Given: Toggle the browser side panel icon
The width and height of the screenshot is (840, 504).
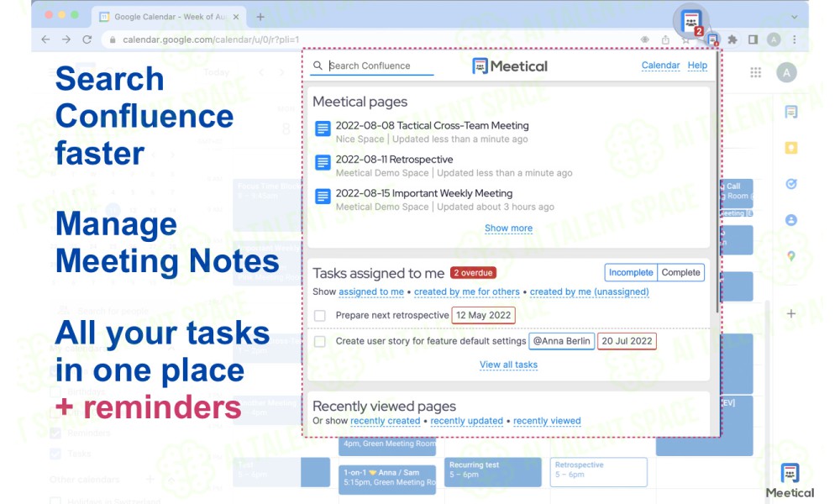Looking at the screenshot, I should [753, 39].
